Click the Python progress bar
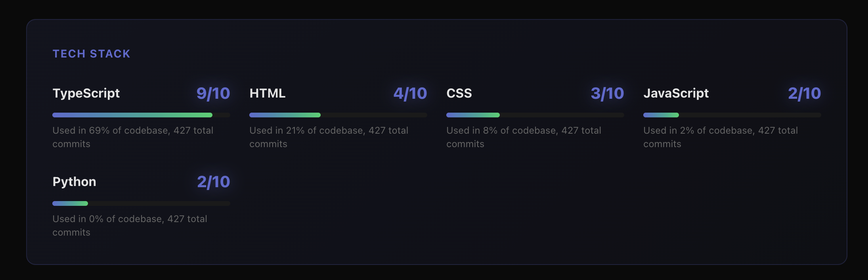The height and width of the screenshot is (280, 868). click(141, 203)
